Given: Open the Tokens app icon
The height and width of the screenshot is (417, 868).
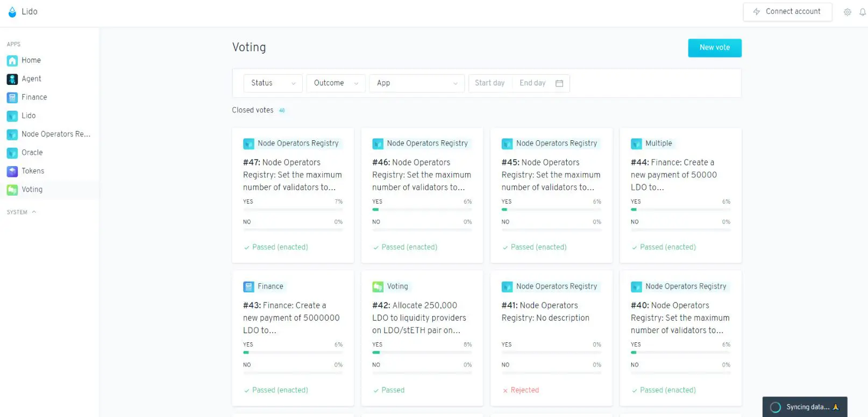Looking at the screenshot, I should pos(12,171).
